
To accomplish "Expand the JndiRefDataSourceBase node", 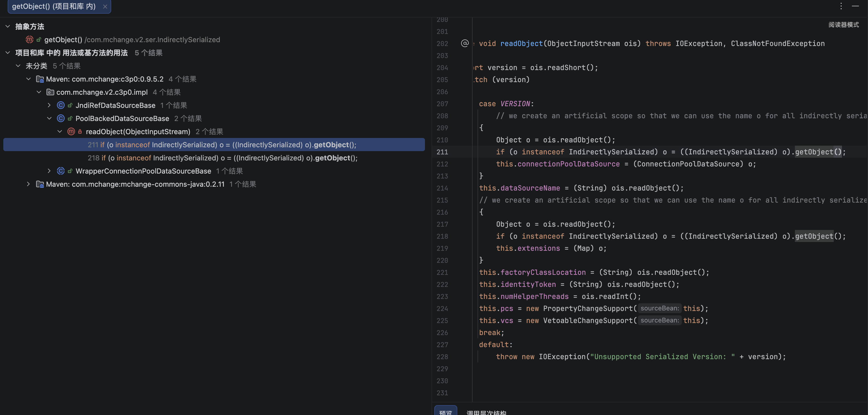I will pos(49,105).
